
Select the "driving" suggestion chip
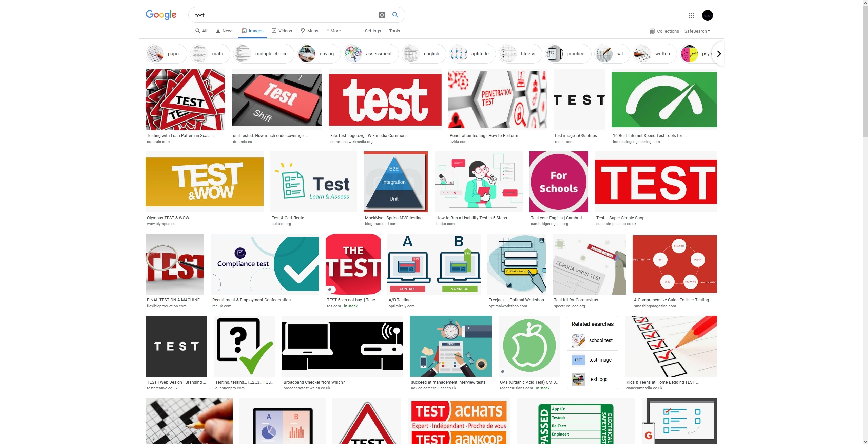[319, 54]
